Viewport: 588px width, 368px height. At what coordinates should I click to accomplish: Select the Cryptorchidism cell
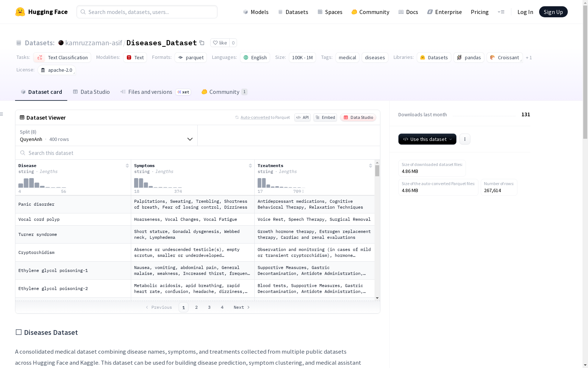[x=73, y=252]
